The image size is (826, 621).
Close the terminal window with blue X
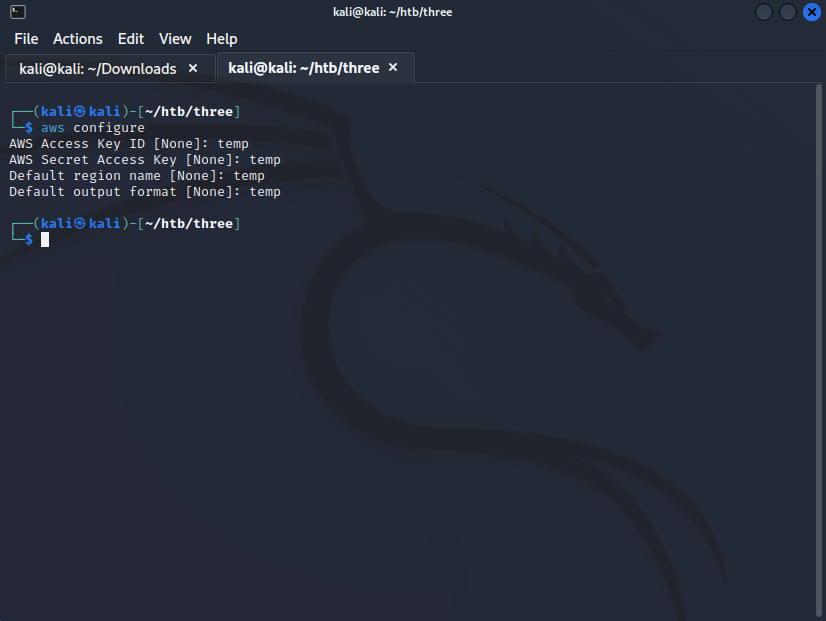click(x=811, y=12)
